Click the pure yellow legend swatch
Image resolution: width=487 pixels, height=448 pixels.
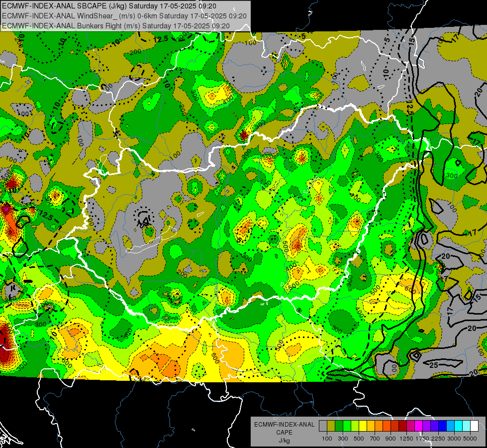363,426
